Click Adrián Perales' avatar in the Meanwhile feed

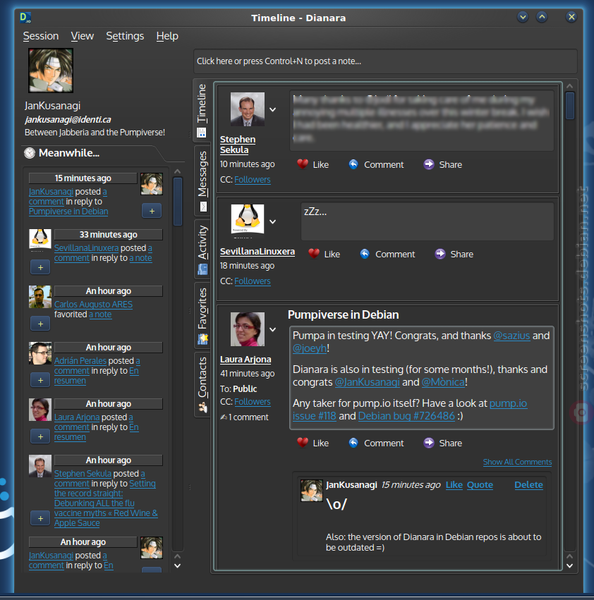pyautogui.click(x=40, y=353)
